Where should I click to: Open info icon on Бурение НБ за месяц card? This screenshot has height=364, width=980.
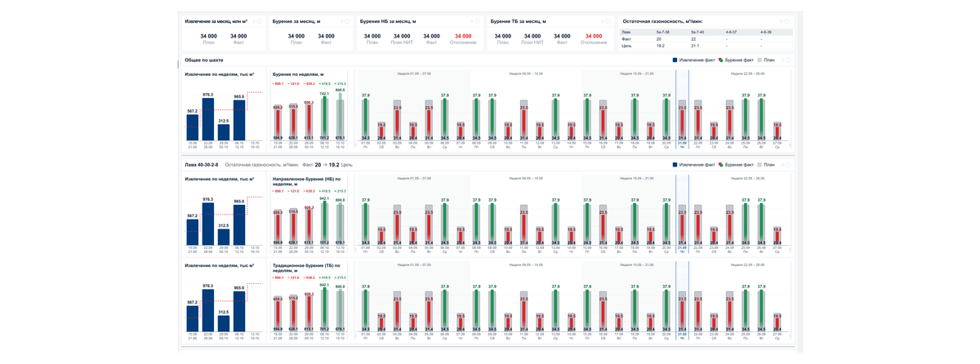(x=478, y=21)
